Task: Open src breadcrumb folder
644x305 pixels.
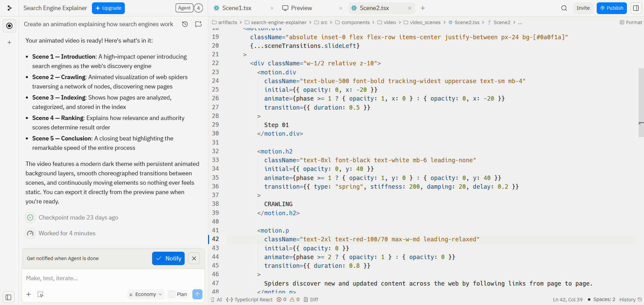Action: pos(321,22)
